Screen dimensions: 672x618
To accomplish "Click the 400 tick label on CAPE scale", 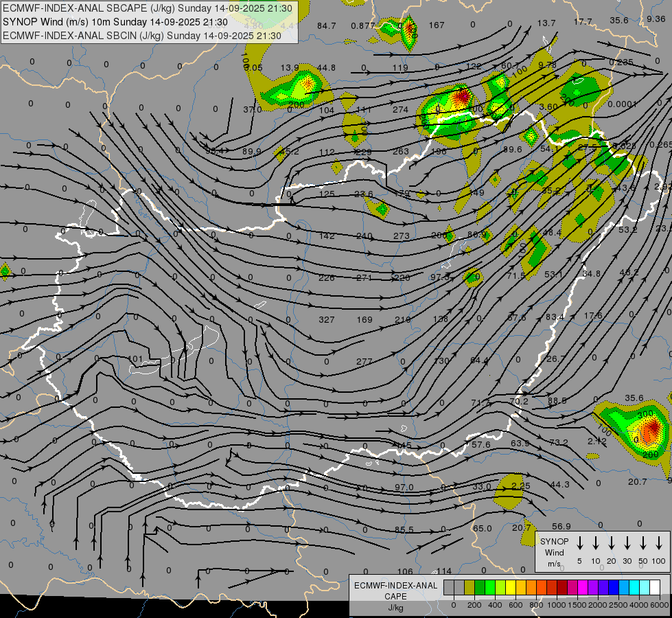I will pos(495,605).
